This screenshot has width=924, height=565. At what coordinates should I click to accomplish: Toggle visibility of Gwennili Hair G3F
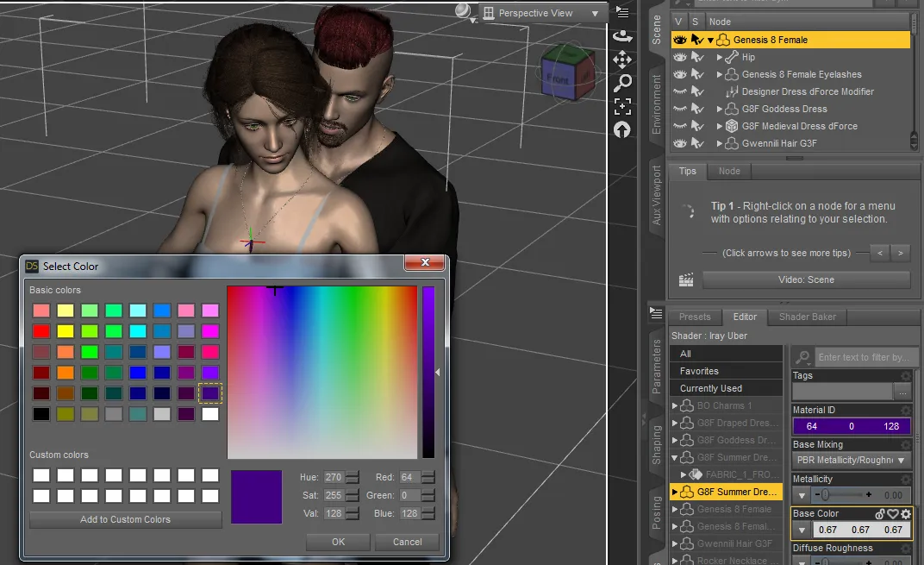coord(679,143)
